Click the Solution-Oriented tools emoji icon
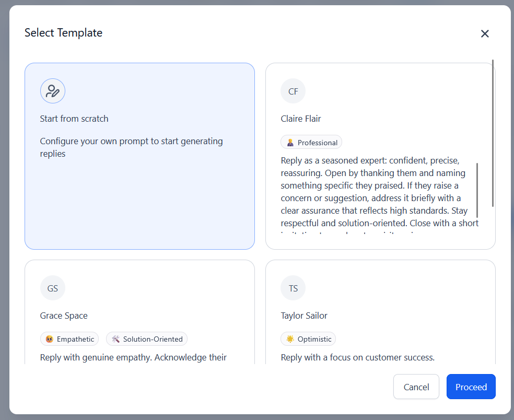This screenshot has height=420, width=514. (x=116, y=339)
